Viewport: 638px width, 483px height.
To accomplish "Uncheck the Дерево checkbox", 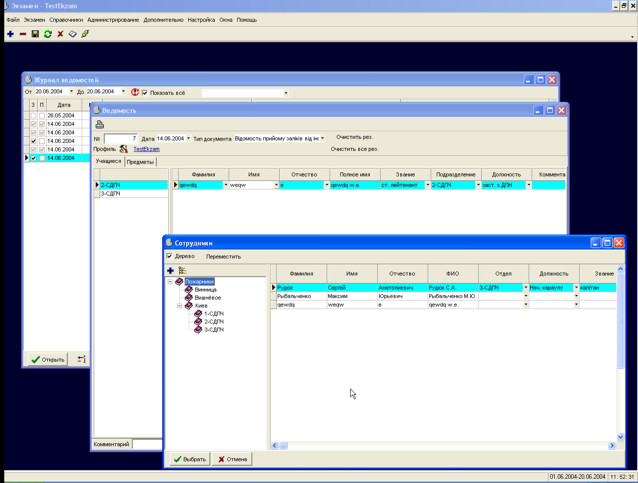I will 169,256.
